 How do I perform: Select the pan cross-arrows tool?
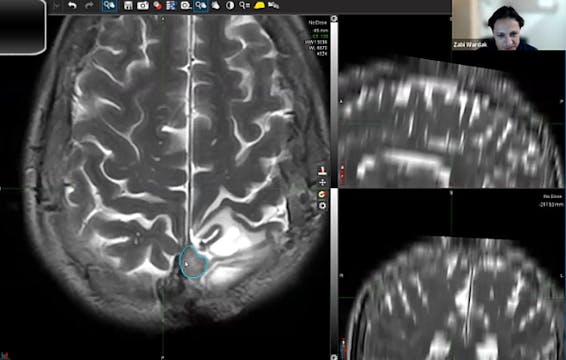pyautogui.click(x=322, y=183)
